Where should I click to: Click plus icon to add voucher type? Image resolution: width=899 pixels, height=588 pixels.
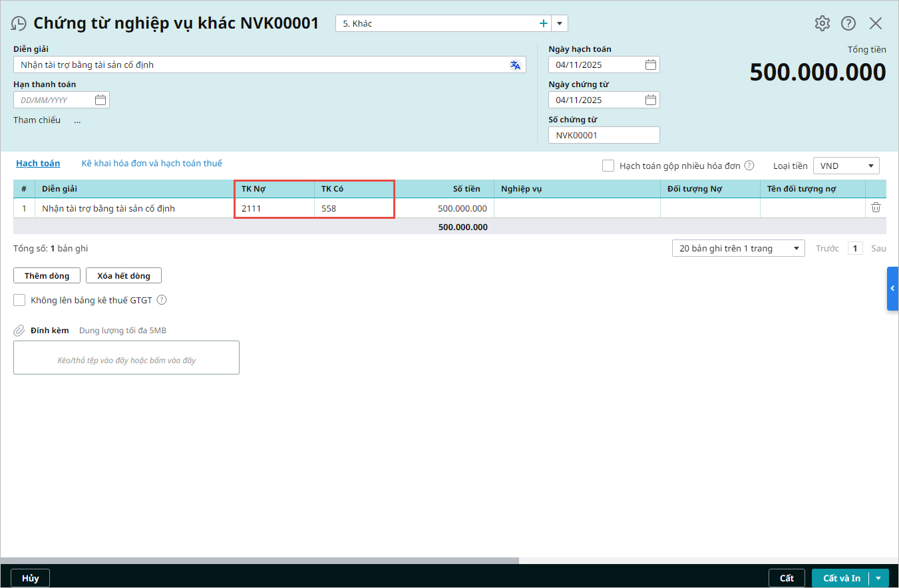pyautogui.click(x=544, y=23)
